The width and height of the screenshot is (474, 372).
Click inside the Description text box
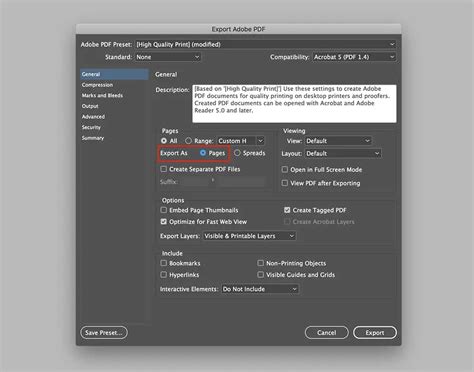294,104
